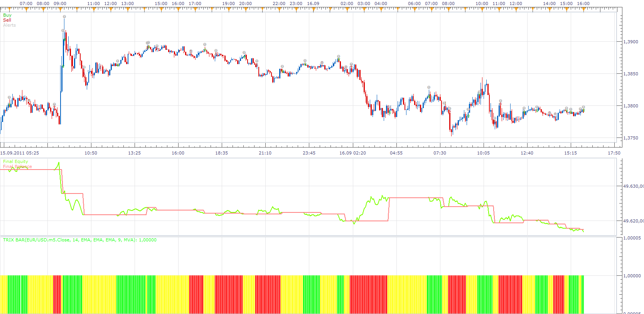The height and width of the screenshot is (314, 644).
Task: Click the 18:35 time axis label
Action: pos(221,153)
